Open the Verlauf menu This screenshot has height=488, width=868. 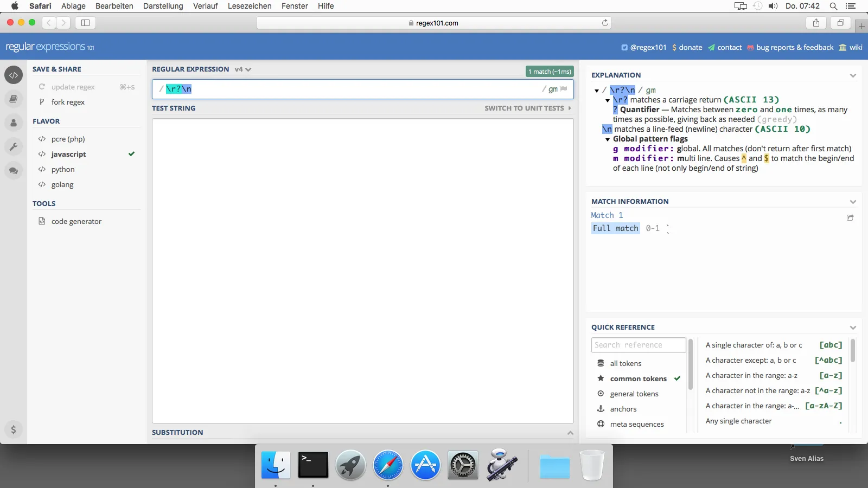pos(206,6)
